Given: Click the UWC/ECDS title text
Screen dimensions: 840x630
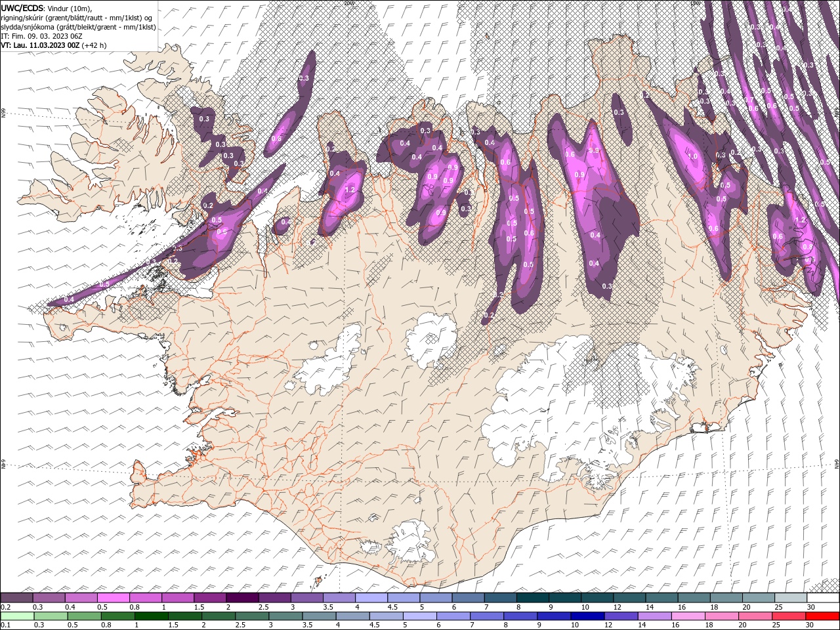Looking at the screenshot, I should pos(22,8).
